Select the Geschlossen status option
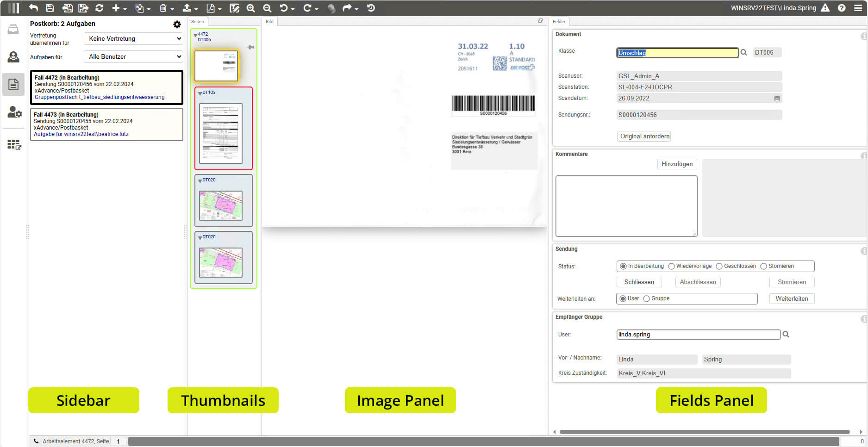 click(x=719, y=267)
